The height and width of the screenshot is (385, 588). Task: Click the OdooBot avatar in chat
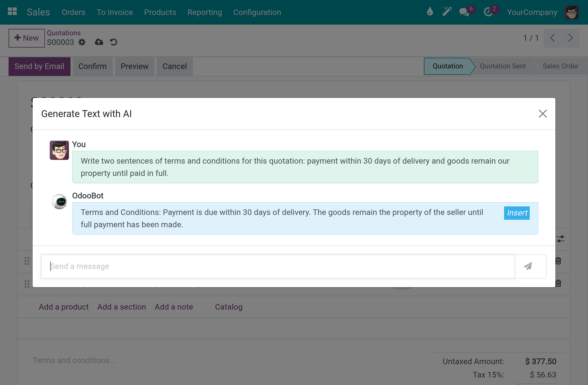[x=59, y=202]
